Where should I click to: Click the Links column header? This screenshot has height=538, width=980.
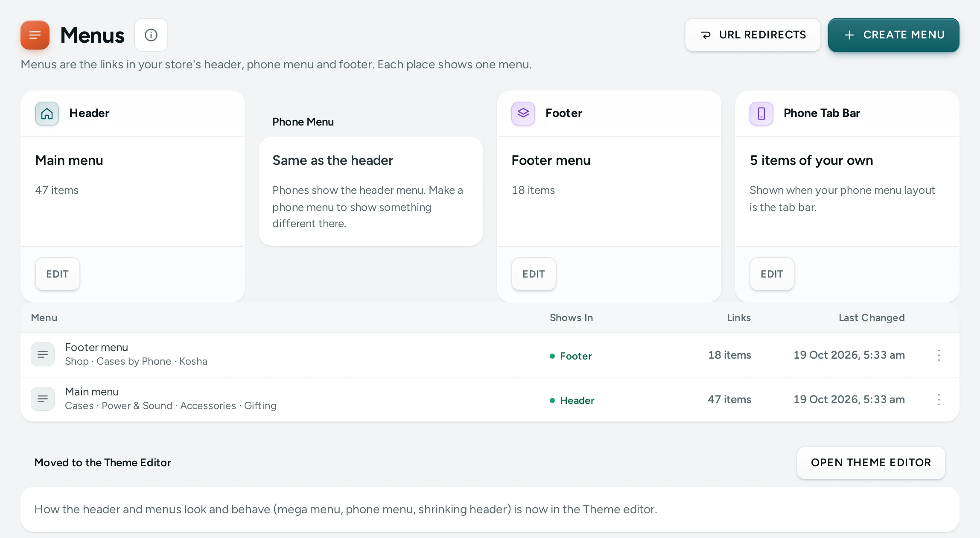click(x=739, y=318)
